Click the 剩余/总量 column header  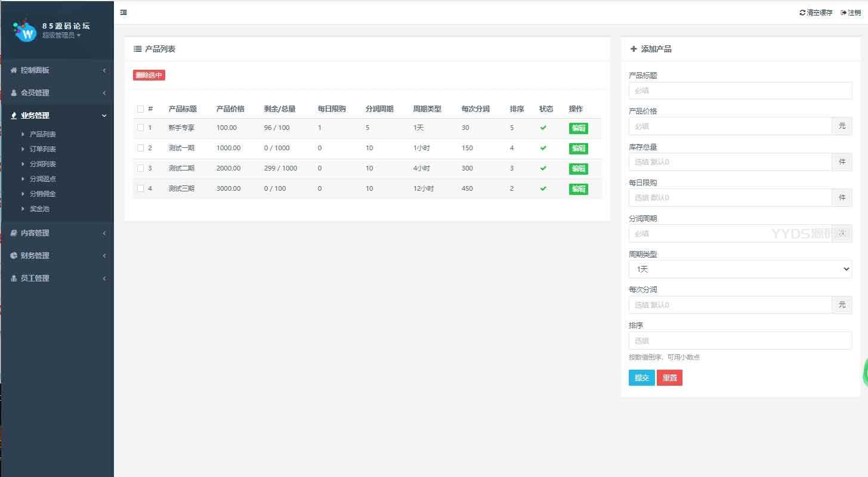point(280,109)
